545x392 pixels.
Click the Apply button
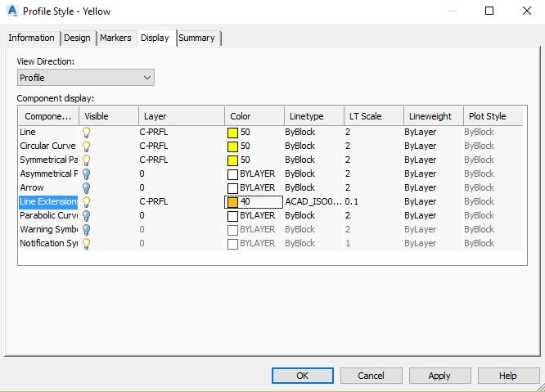[x=439, y=376]
